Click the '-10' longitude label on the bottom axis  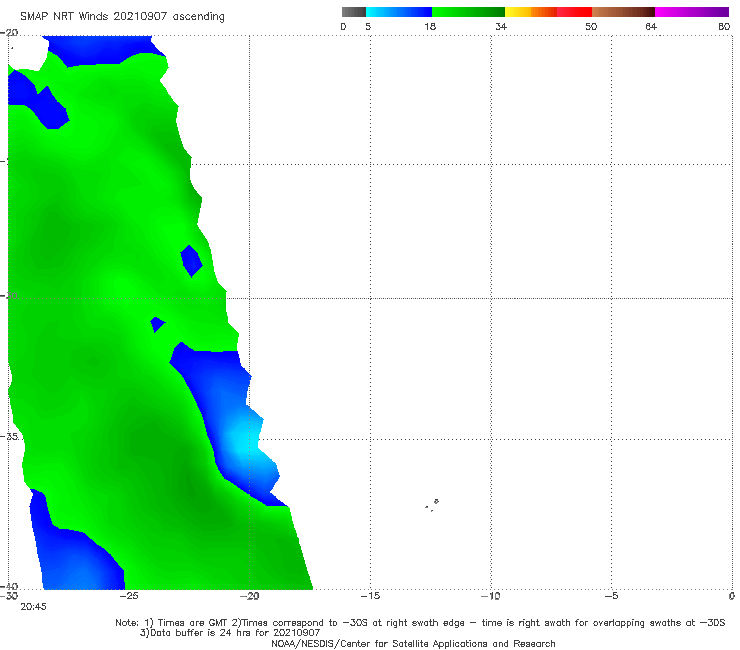point(491,596)
